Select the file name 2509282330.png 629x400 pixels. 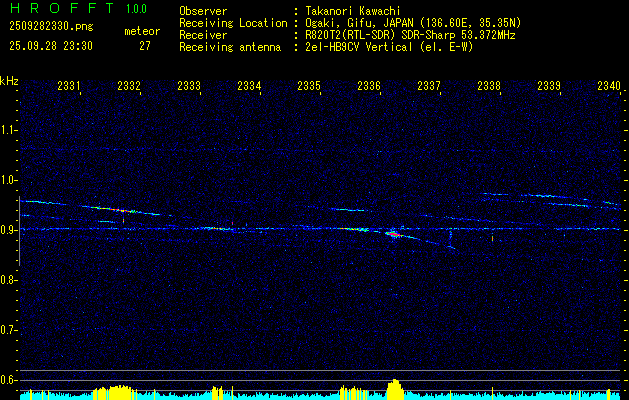click(51, 27)
